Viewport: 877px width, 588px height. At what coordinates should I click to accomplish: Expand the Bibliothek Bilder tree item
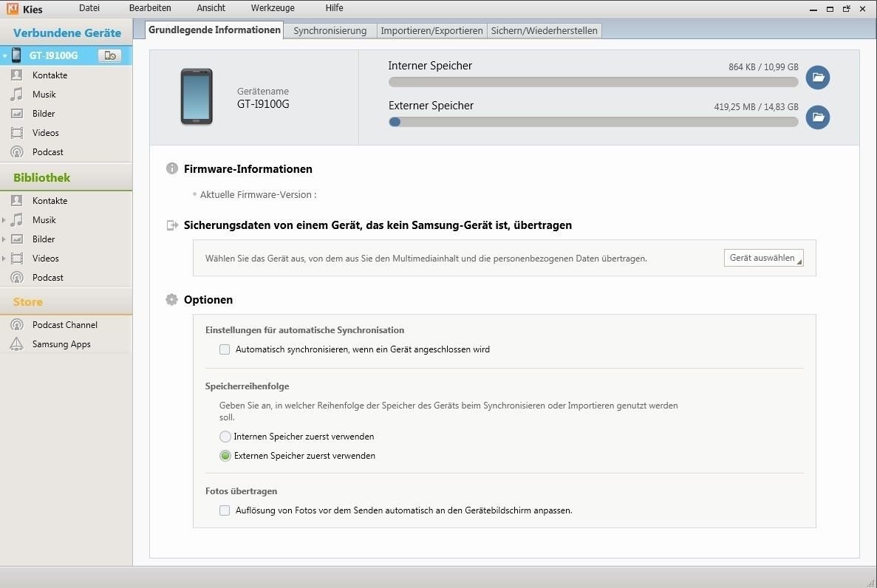pyautogui.click(x=4, y=239)
